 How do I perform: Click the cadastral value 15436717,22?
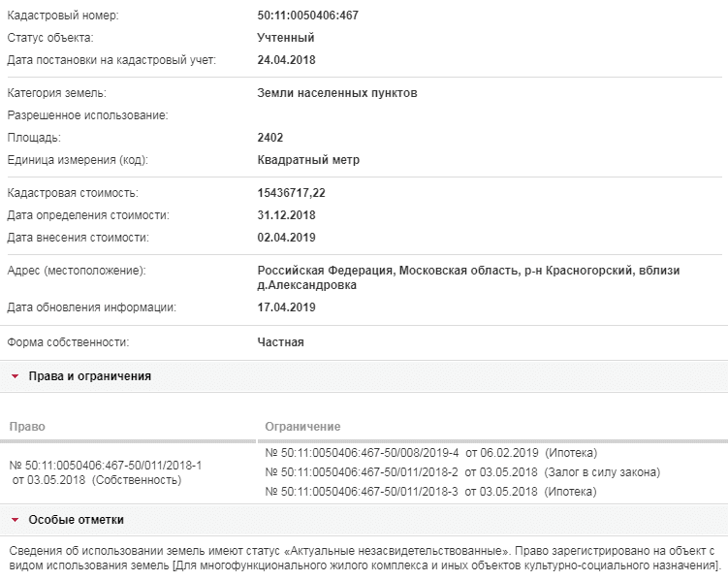(x=291, y=193)
